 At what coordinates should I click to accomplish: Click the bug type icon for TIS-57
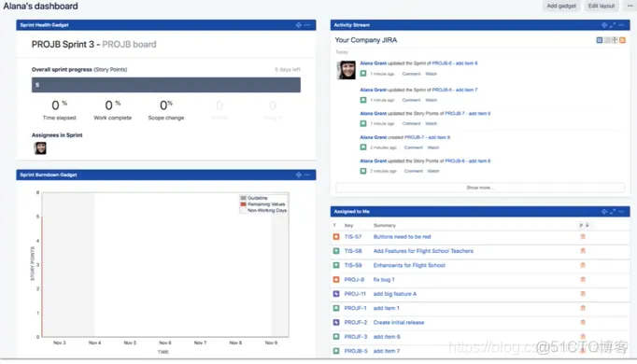point(336,236)
